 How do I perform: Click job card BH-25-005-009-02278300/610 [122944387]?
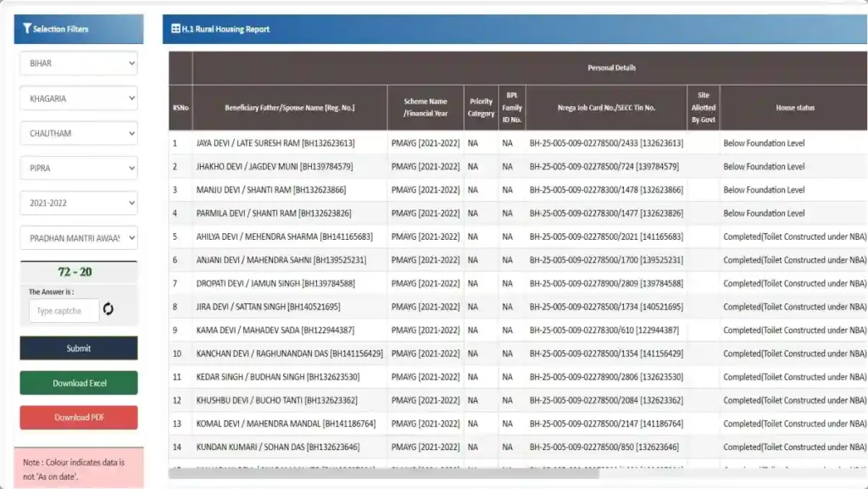[604, 331]
